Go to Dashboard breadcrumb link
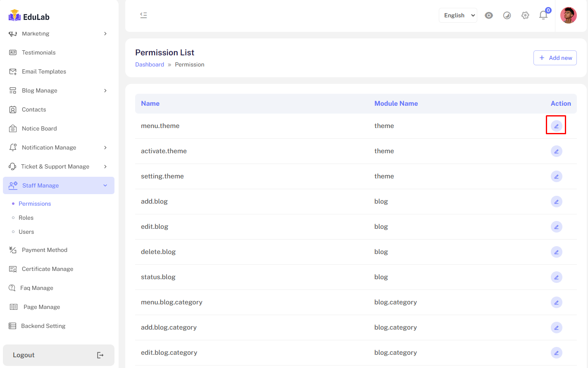 point(150,64)
